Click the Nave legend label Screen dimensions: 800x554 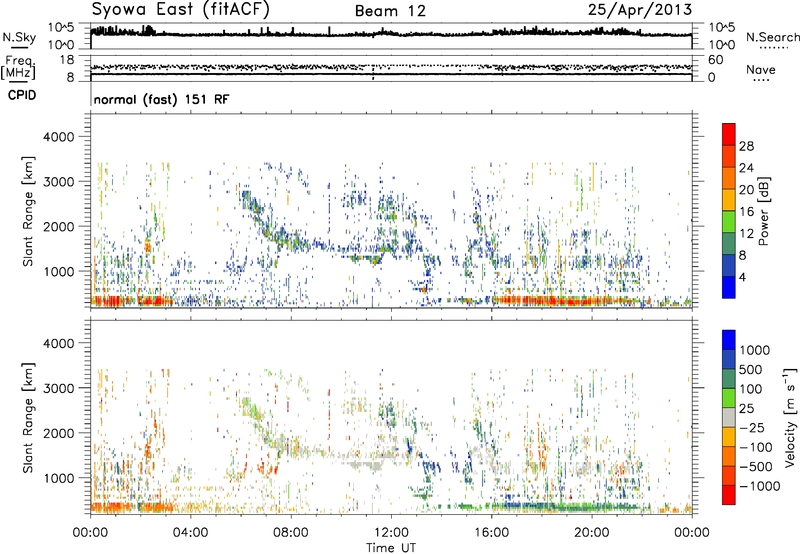point(761,70)
